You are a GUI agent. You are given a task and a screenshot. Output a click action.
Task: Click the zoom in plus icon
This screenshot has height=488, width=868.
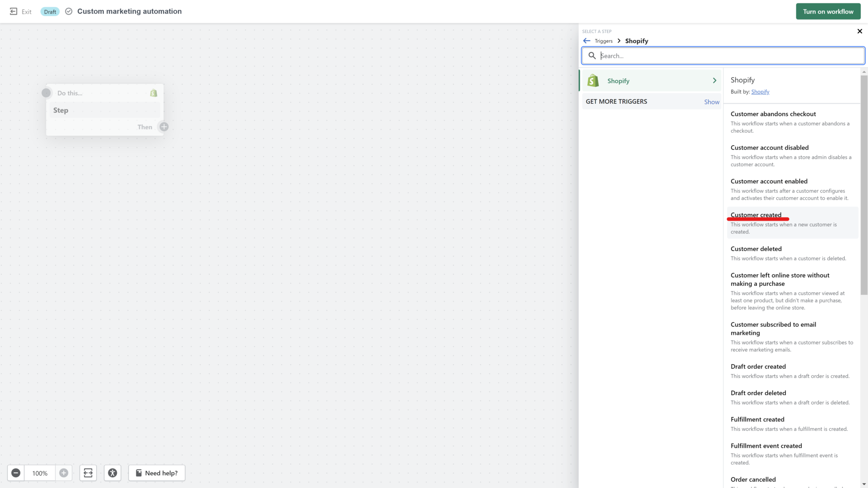coord(64,472)
